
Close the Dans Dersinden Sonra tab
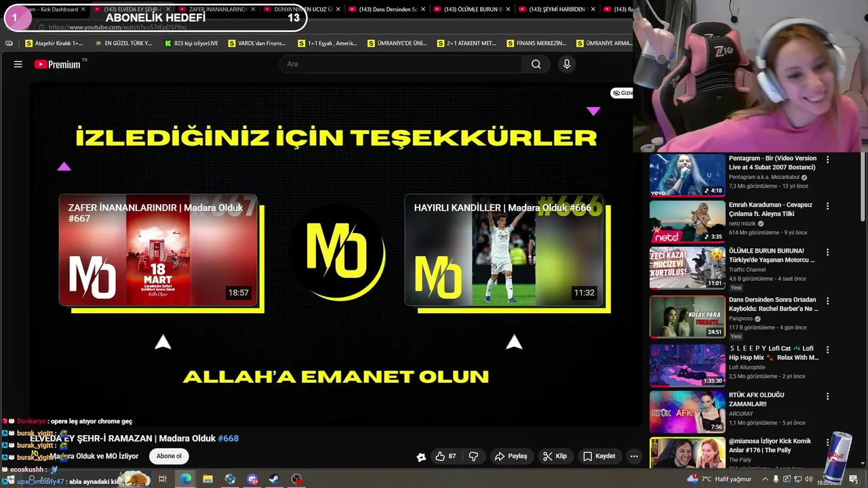point(423,9)
